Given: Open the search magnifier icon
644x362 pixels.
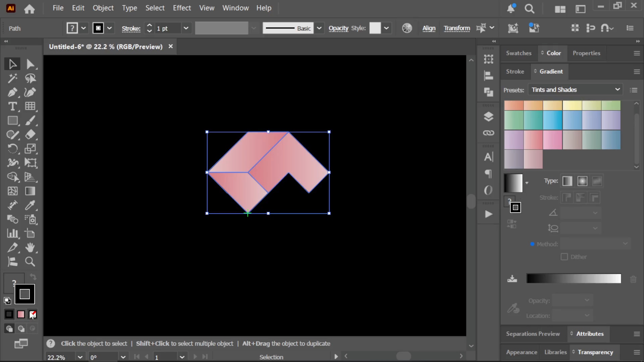Looking at the screenshot, I should click(x=530, y=9).
